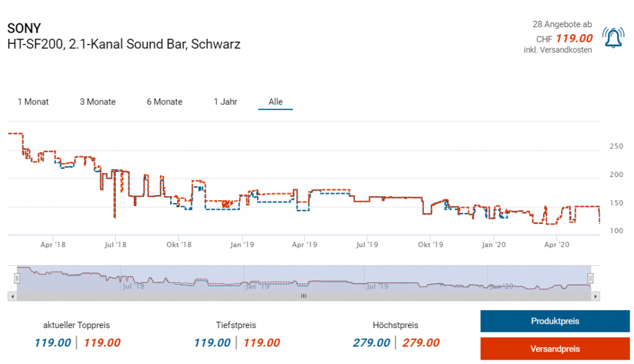
Task: Click the Jan '19 label on the chart axis
Action: (242, 245)
